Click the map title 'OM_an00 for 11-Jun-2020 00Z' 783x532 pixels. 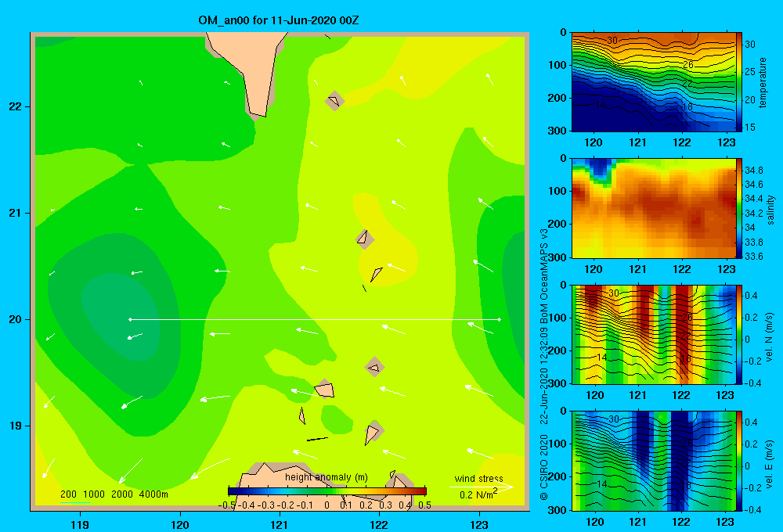pyautogui.click(x=279, y=20)
